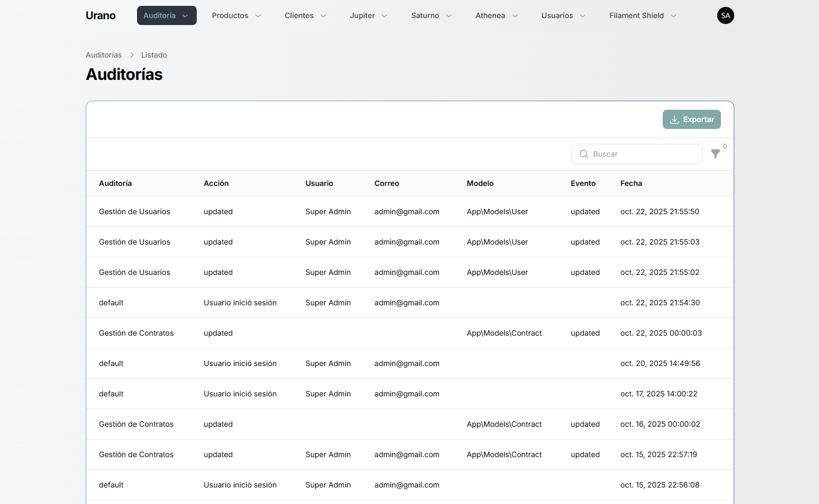Image resolution: width=819 pixels, height=504 pixels.
Task: Go to Auditorías breadcrumb link
Action: pyautogui.click(x=103, y=55)
